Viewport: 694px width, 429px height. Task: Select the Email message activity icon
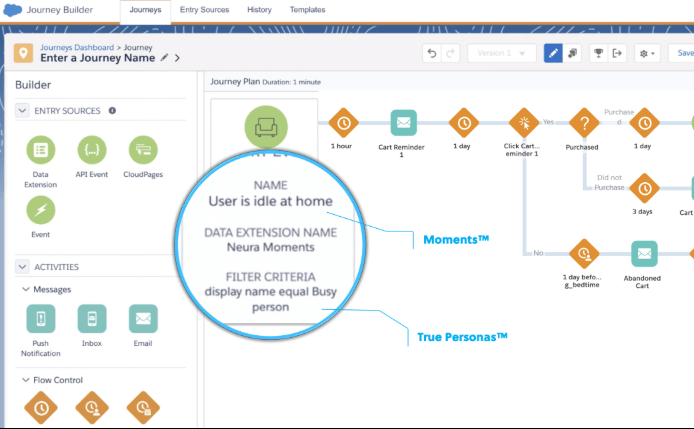tap(143, 319)
